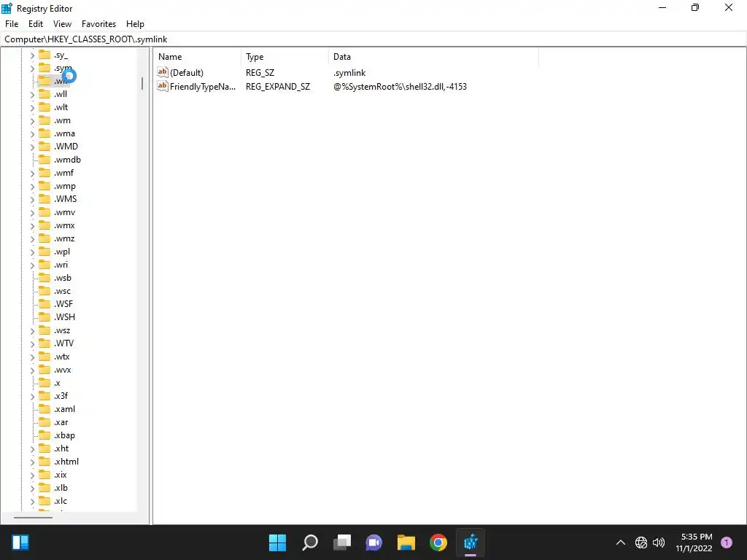Screen dimensions: 747x560
Task: Select the .wvx key label
Action: [63, 370]
